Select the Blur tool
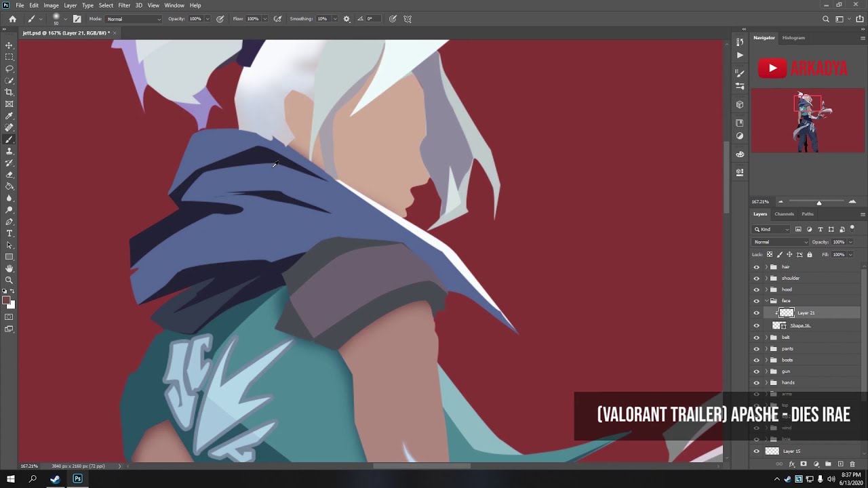Viewport: 868px width, 488px height. click(9, 198)
